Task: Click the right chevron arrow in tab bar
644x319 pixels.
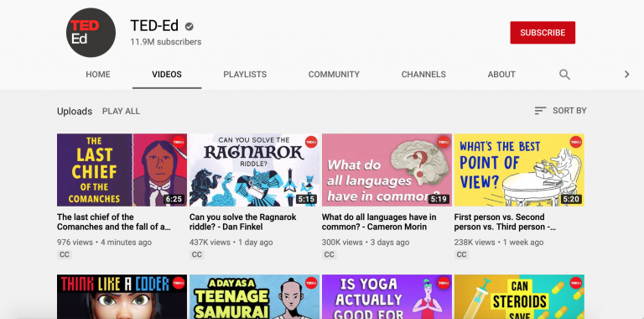Action: pos(626,75)
